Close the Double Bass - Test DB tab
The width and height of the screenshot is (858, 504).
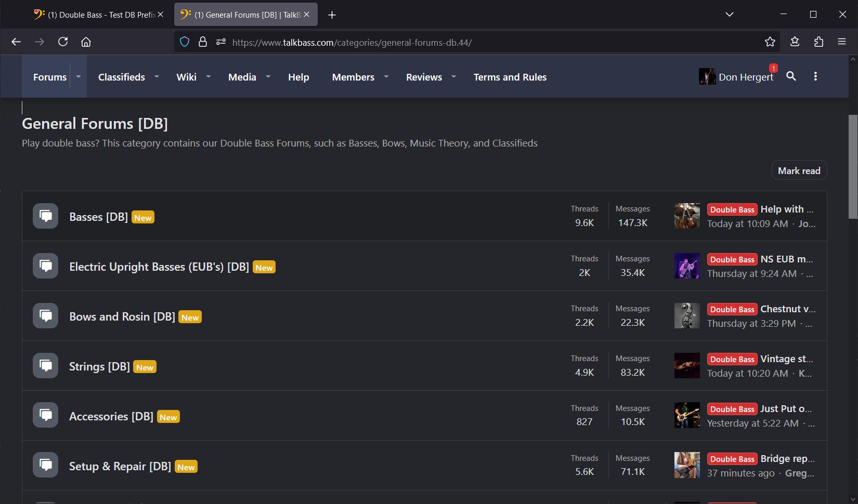tap(161, 15)
